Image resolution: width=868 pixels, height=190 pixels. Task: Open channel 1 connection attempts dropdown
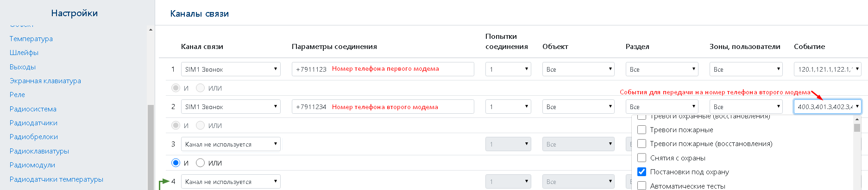(508, 69)
